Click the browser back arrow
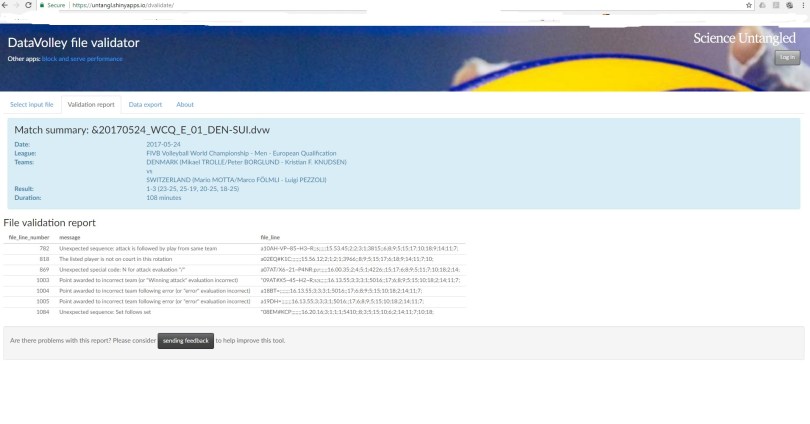Image resolution: width=810 pixels, height=424 pixels. [6, 5]
